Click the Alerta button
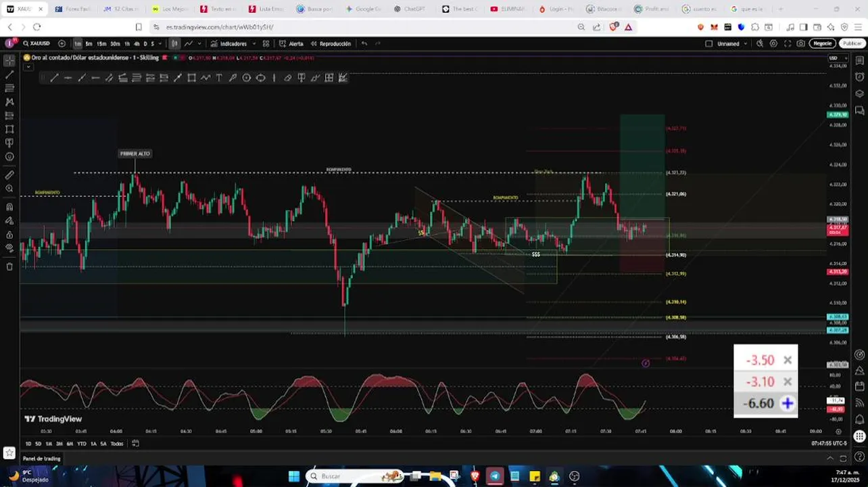The height and width of the screenshot is (487, 868). [291, 43]
